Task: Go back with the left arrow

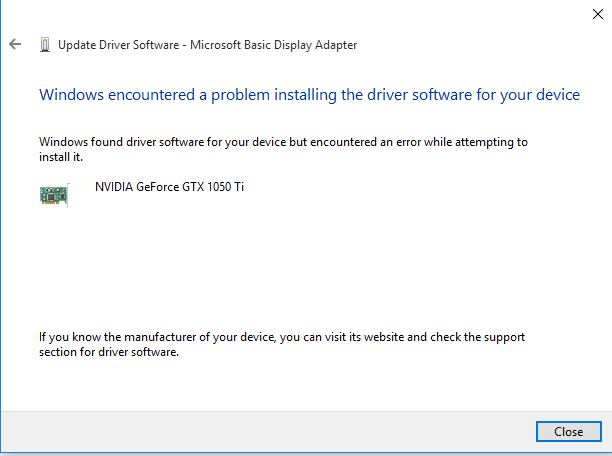Action: (15, 44)
